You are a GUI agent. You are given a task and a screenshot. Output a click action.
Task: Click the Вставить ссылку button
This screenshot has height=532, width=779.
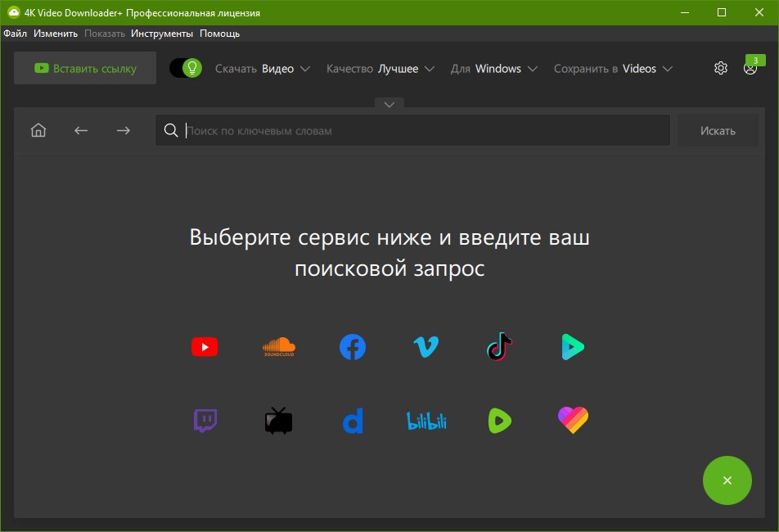point(85,69)
